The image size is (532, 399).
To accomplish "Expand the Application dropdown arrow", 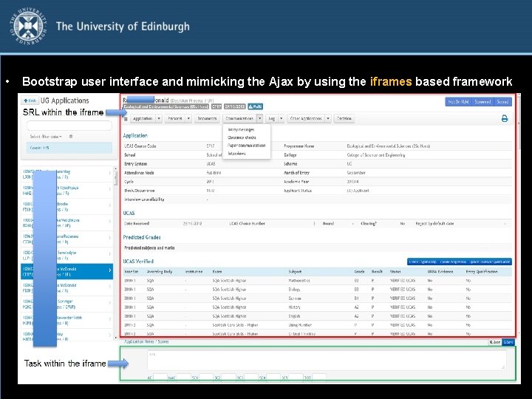I will point(159,118).
